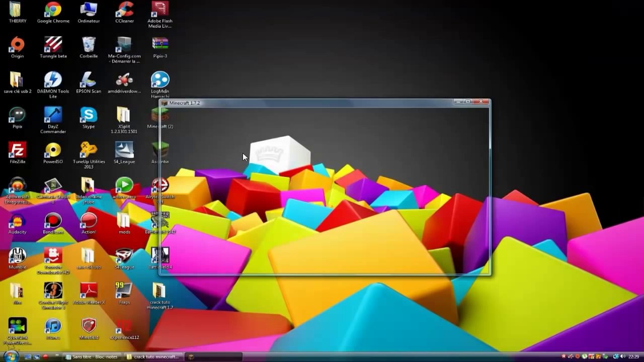Launch the S4League game shortcut
Screen dimensions: 644x362
point(124,259)
